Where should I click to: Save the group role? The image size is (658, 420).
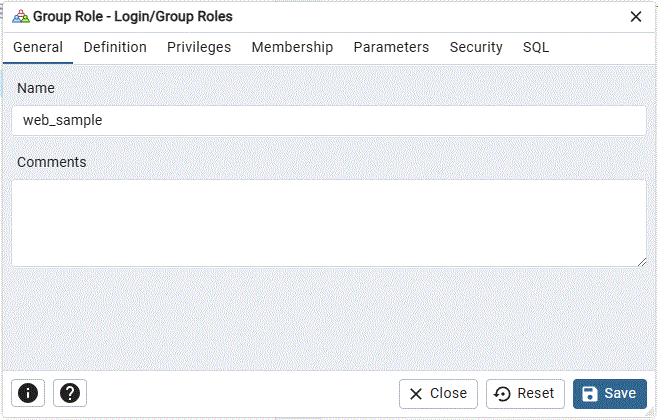[609, 393]
